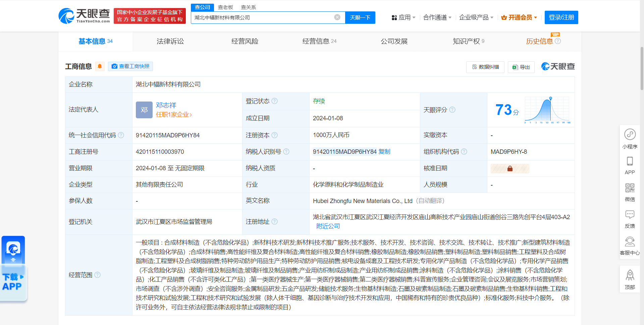Select the 查老板 search tab
Viewport: 644px width, 325px height.
click(225, 7)
